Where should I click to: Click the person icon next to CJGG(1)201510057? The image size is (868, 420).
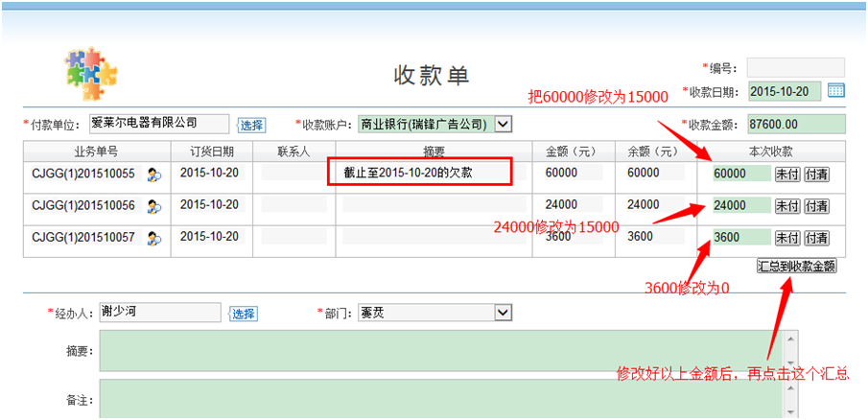point(154,238)
